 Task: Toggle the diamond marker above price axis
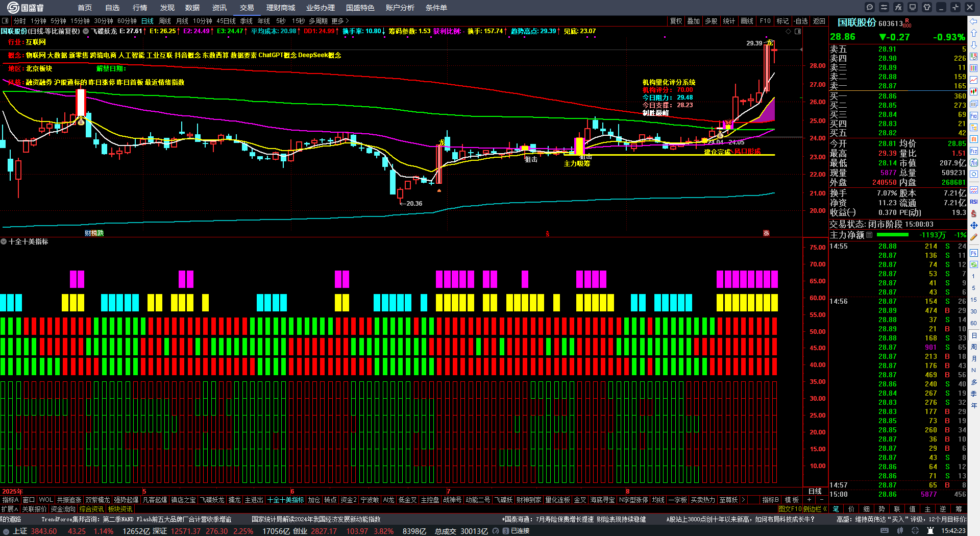click(x=789, y=31)
